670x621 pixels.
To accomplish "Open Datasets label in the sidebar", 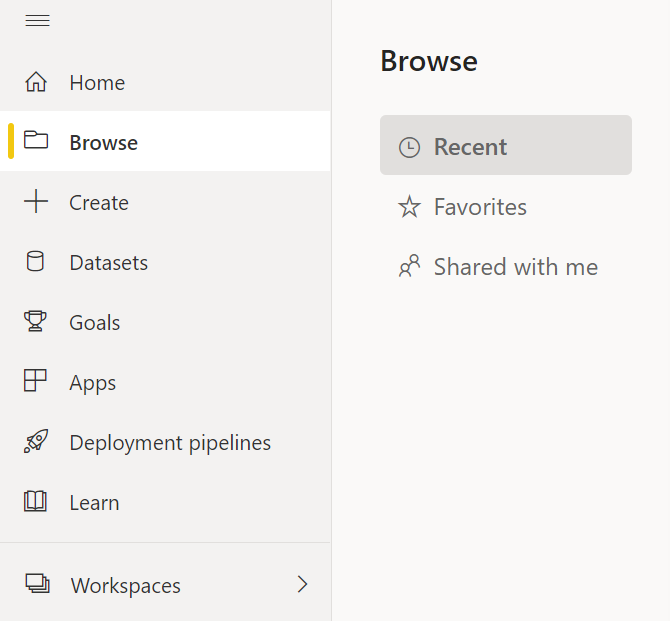I will 109,262.
